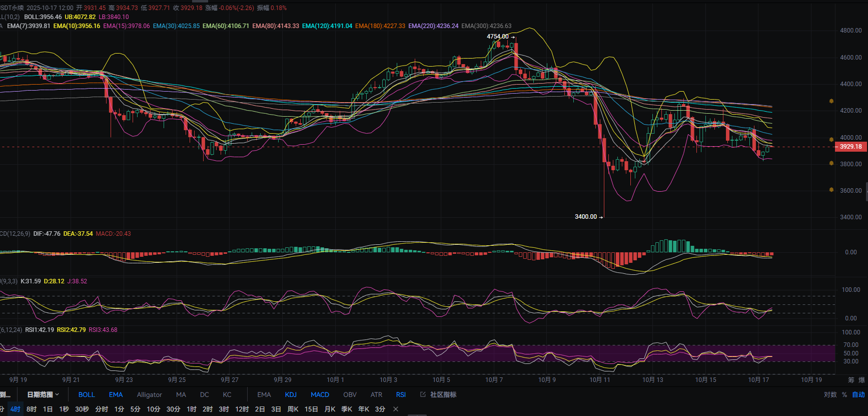Viewport: 868px width, 416px height.
Task: Select the 1日 timeframe tab
Action: click(x=48, y=409)
